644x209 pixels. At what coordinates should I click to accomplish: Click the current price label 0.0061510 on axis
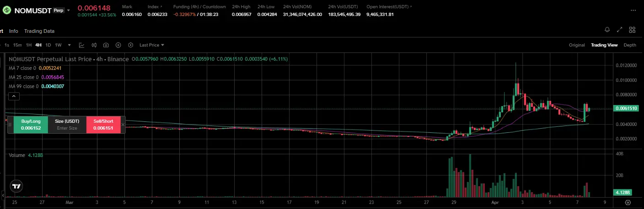click(x=627, y=109)
